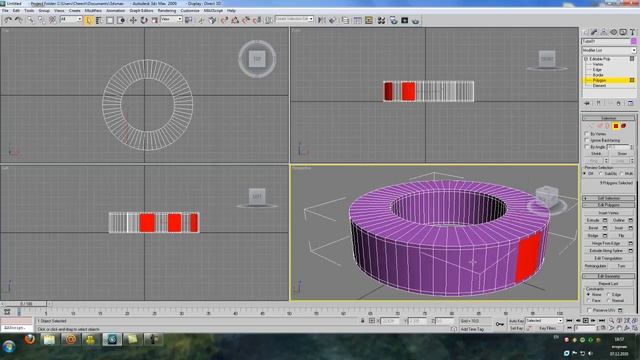Open the Edit menu

[x=16, y=11]
